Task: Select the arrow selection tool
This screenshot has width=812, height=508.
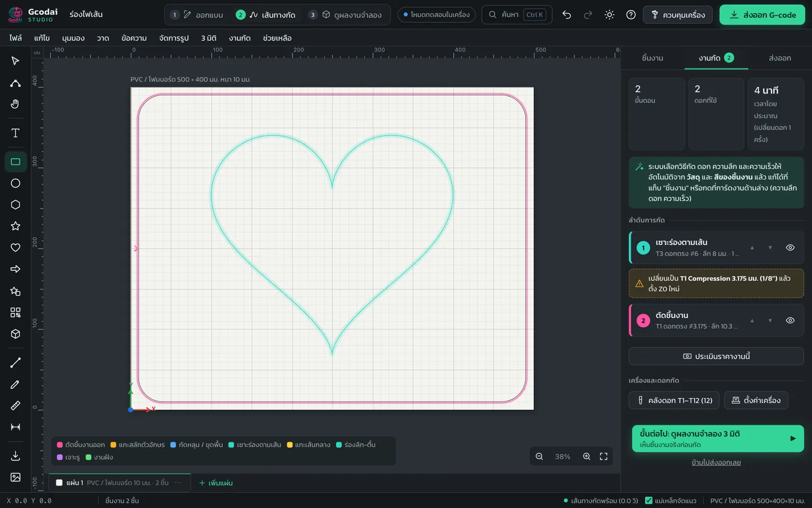Action: [15, 61]
